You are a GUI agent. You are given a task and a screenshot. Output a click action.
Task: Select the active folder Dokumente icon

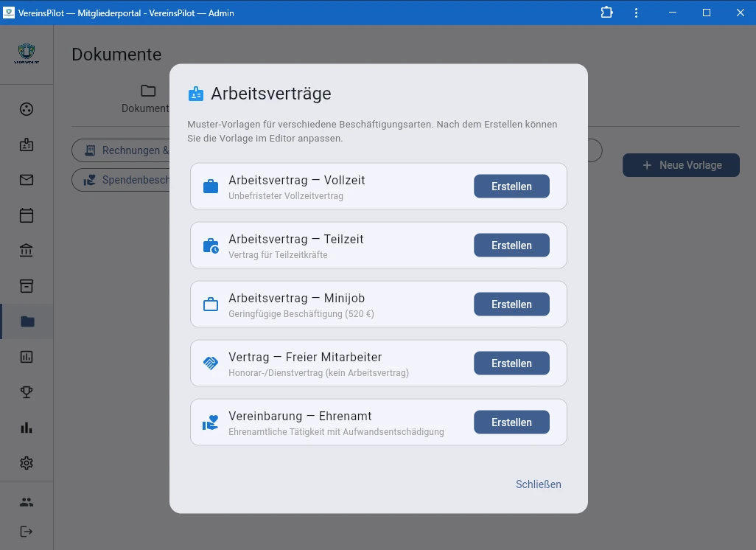pos(27,321)
